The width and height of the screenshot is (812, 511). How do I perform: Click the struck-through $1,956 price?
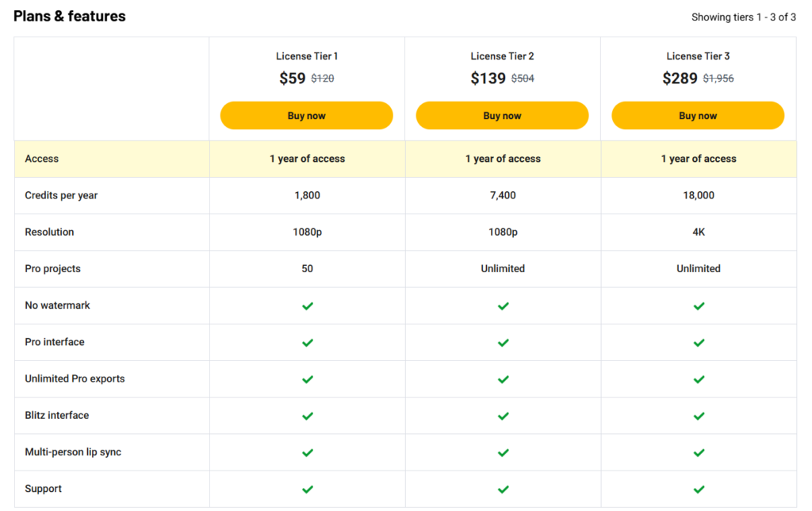tap(718, 79)
